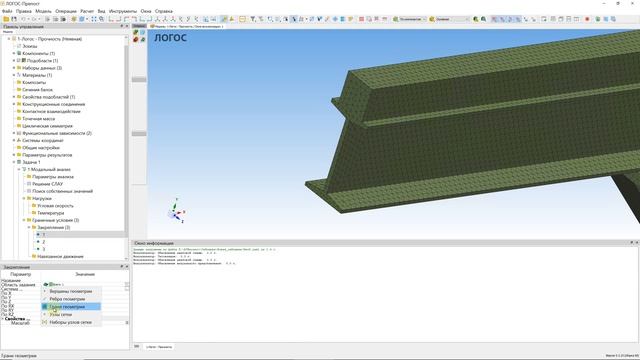Open the second combo box in the toolbar

coord(449,19)
